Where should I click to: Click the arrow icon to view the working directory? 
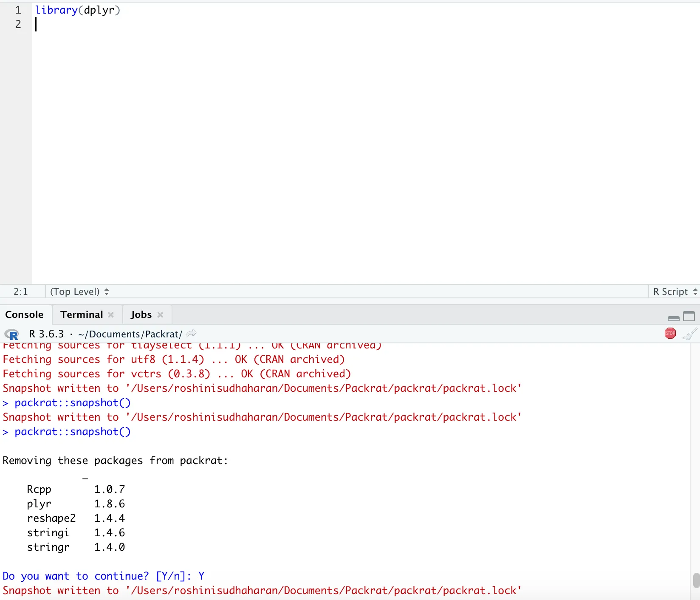pos(192,334)
